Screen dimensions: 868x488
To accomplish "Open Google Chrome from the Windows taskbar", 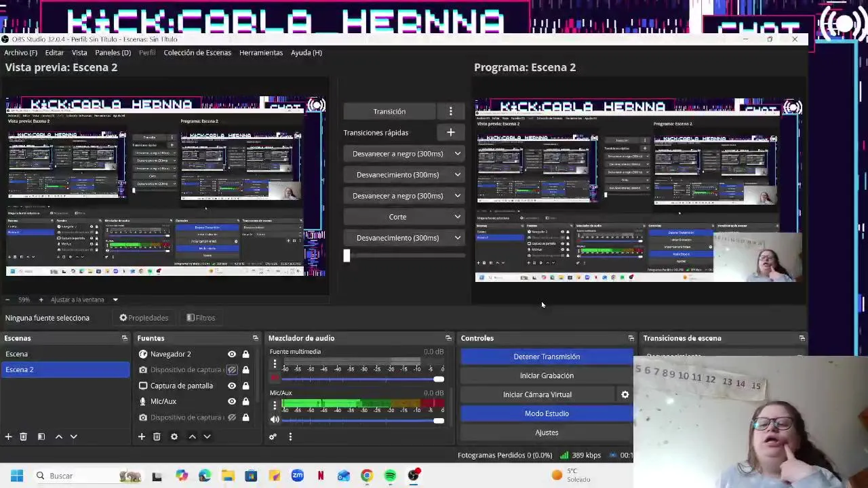I will pos(367,476).
